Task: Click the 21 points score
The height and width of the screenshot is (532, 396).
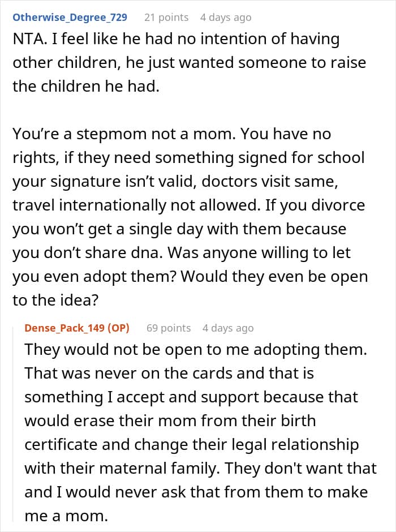Action: [x=166, y=18]
